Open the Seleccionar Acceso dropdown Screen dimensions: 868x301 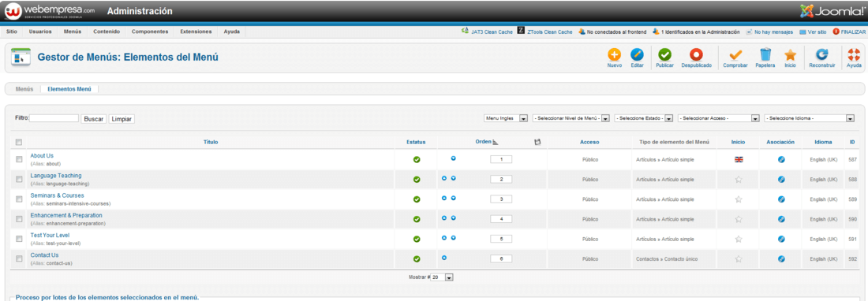click(x=719, y=118)
